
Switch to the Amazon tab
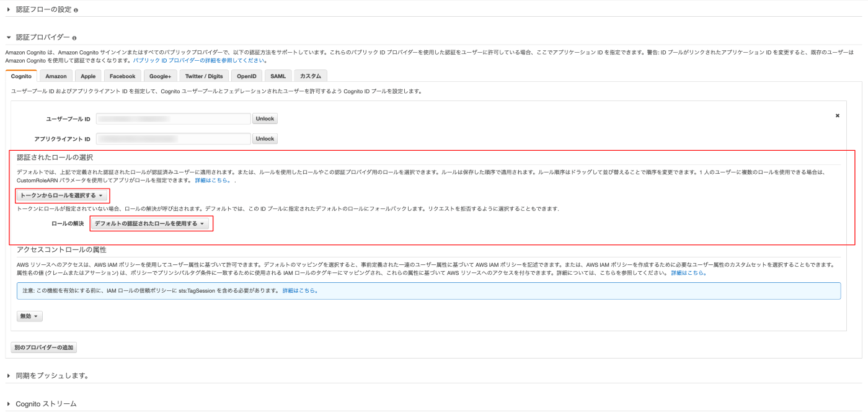click(56, 76)
